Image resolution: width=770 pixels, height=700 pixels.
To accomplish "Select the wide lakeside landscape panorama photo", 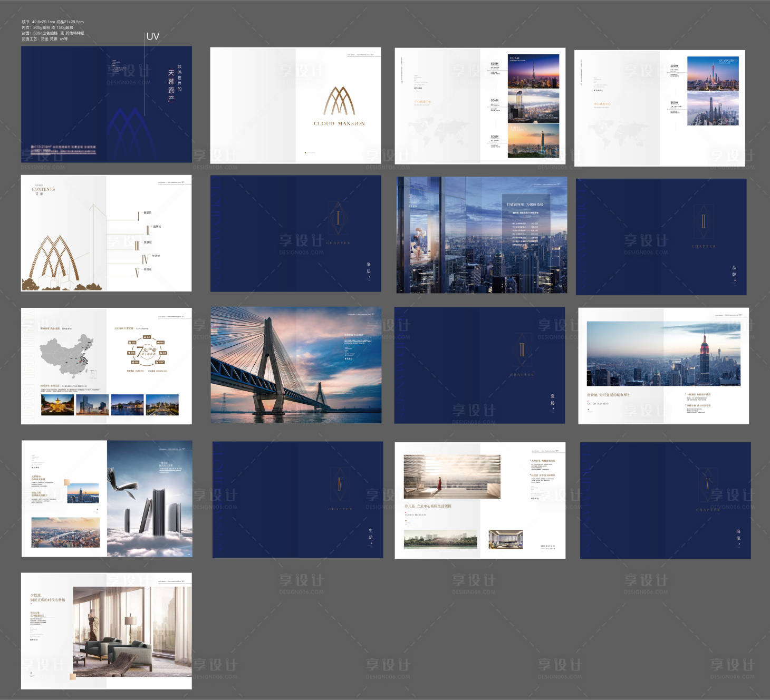I will click(440, 539).
